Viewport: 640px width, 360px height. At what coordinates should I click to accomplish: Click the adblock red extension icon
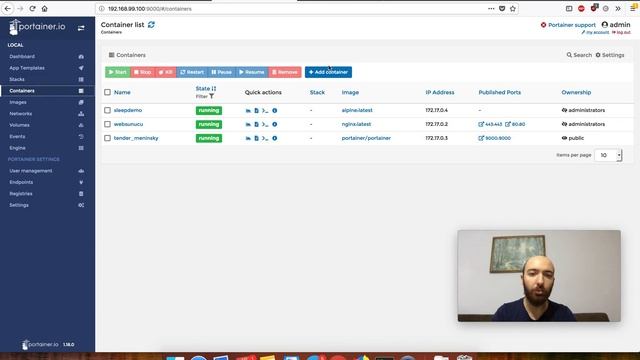click(581, 9)
